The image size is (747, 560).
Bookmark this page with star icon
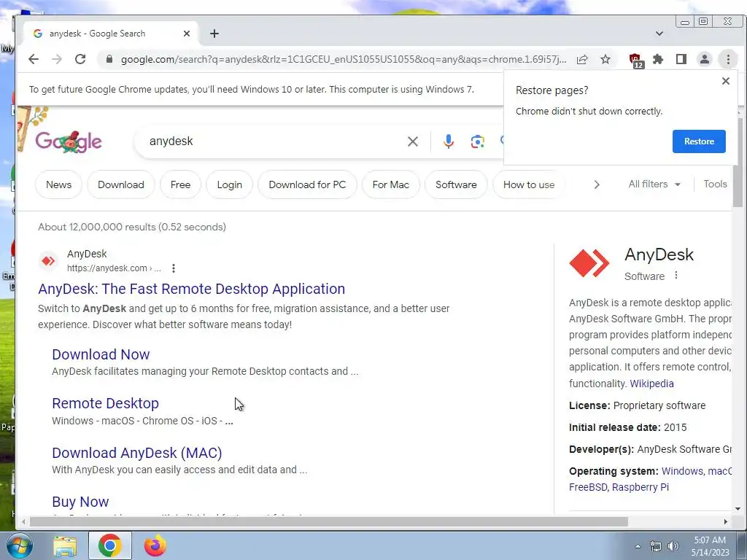[605, 60]
